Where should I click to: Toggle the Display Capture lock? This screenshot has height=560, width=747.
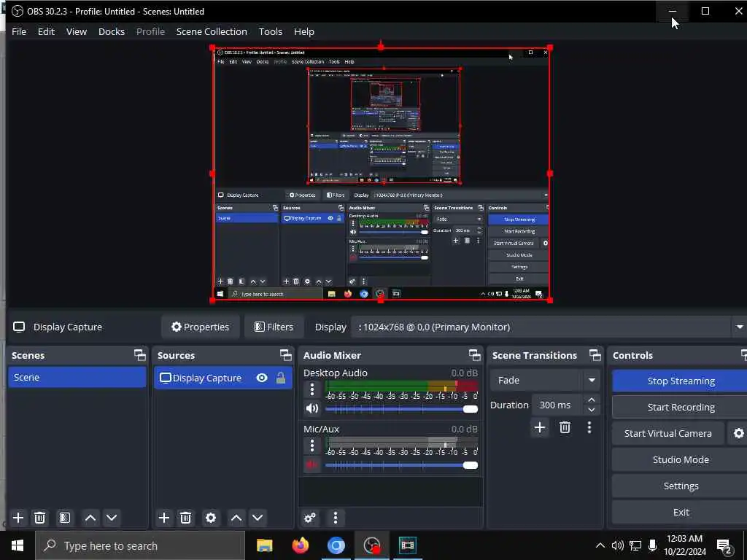click(x=281, y=378)
